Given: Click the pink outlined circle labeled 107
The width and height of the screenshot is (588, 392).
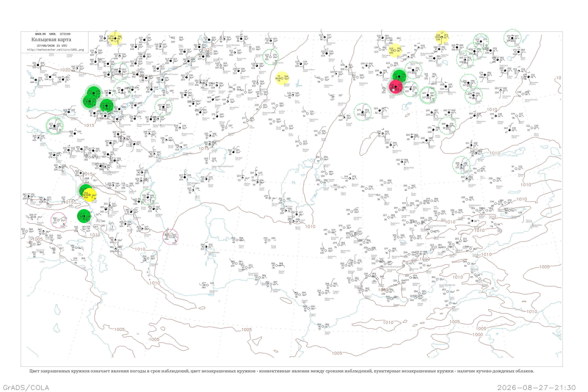Looking at the screenshot, I should [171, 237].
